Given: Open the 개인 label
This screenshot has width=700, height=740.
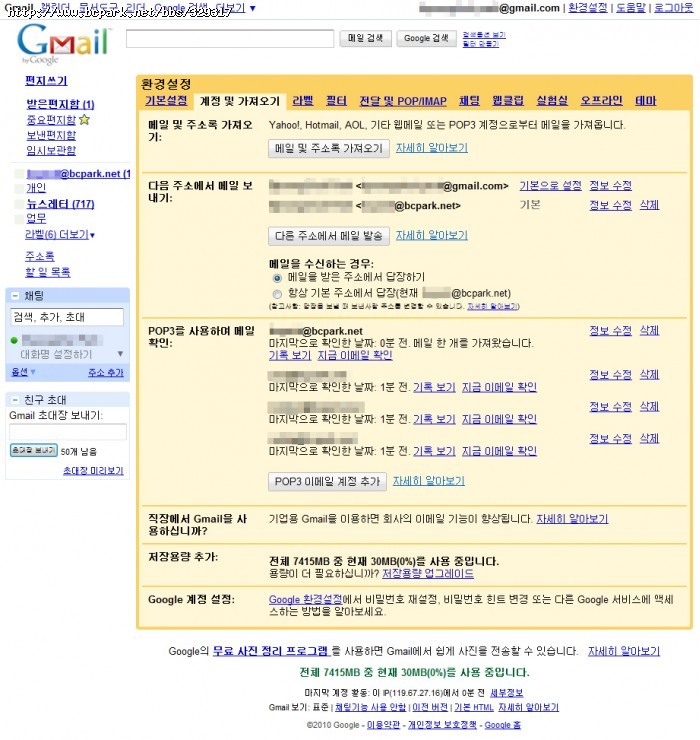Looking at the screenshot, I should pos(36,188).
